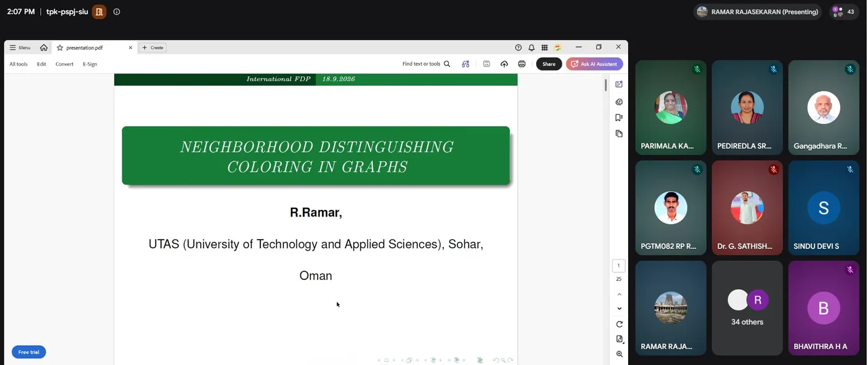Start the Acrobat Free trial
This screenshot has width=868, height=365.
tap(29, 352)
